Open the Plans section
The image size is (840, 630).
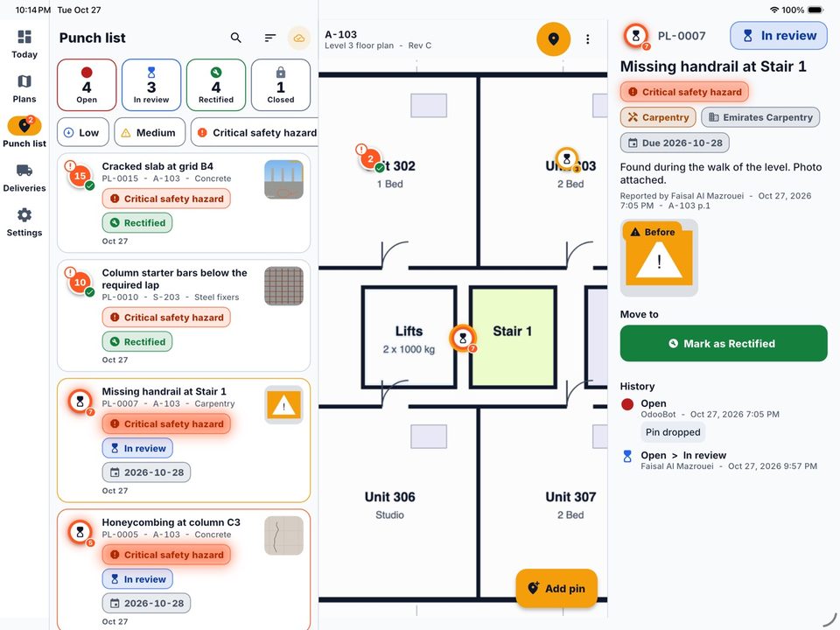24,89
